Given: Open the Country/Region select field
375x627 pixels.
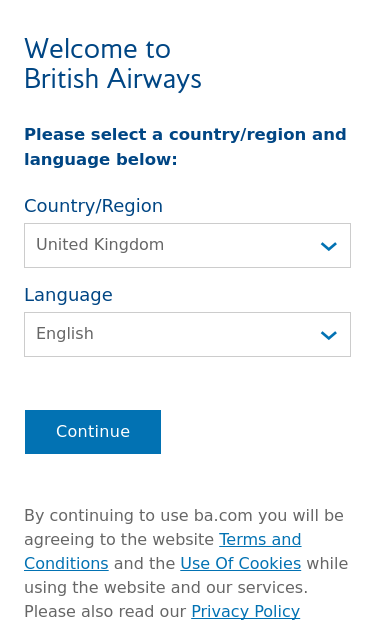Looking at the screenshot, I should [188, 246].
